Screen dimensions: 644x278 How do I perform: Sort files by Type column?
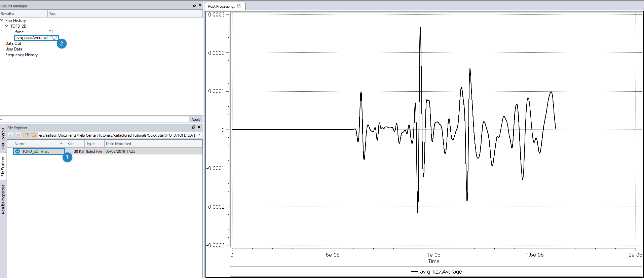click(x=94, y=144)
